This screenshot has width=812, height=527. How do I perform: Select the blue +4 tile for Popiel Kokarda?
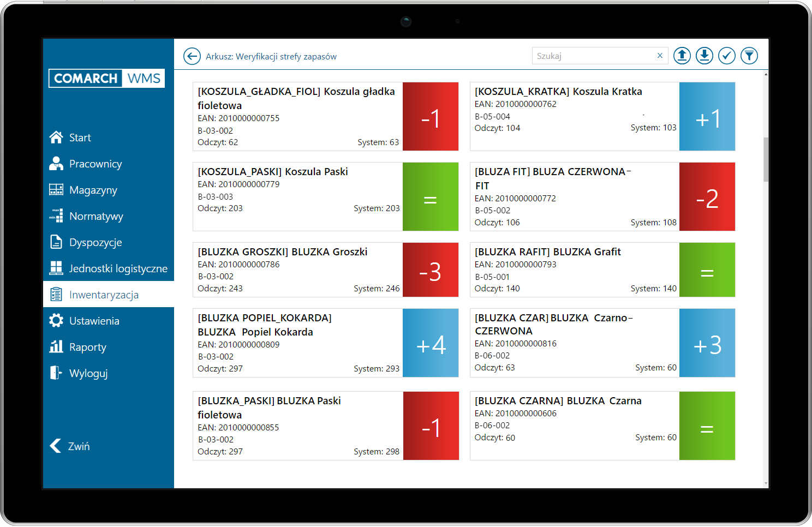click(x=430, y=343)
